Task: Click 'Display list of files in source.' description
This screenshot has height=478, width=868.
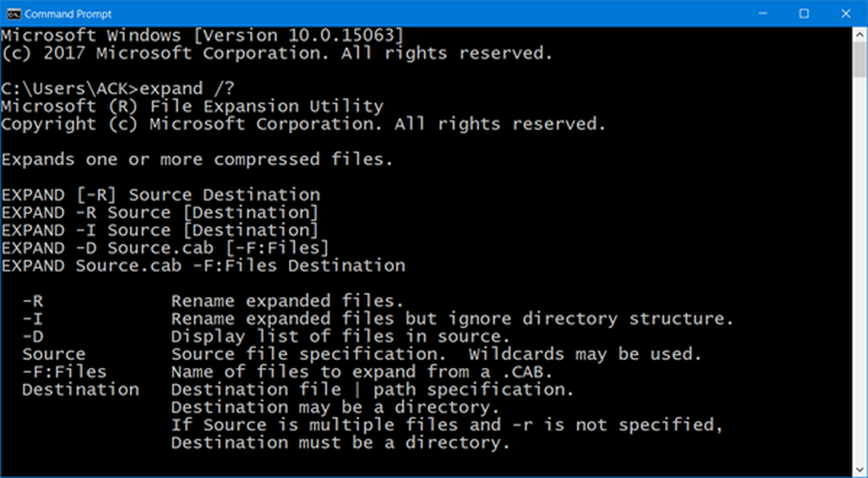Action: click(340, 337)
